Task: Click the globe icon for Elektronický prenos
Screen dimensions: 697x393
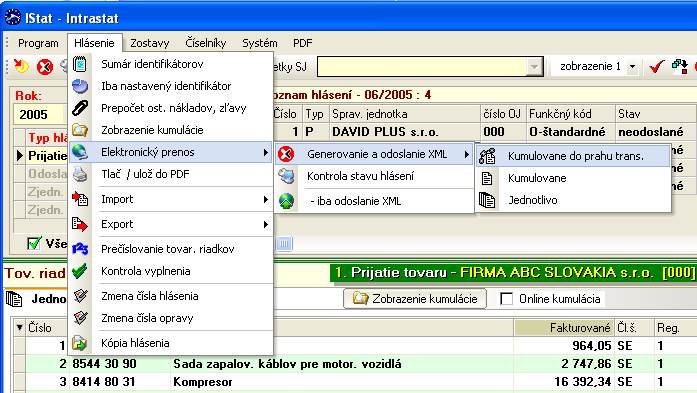Action: coord(80,152)
